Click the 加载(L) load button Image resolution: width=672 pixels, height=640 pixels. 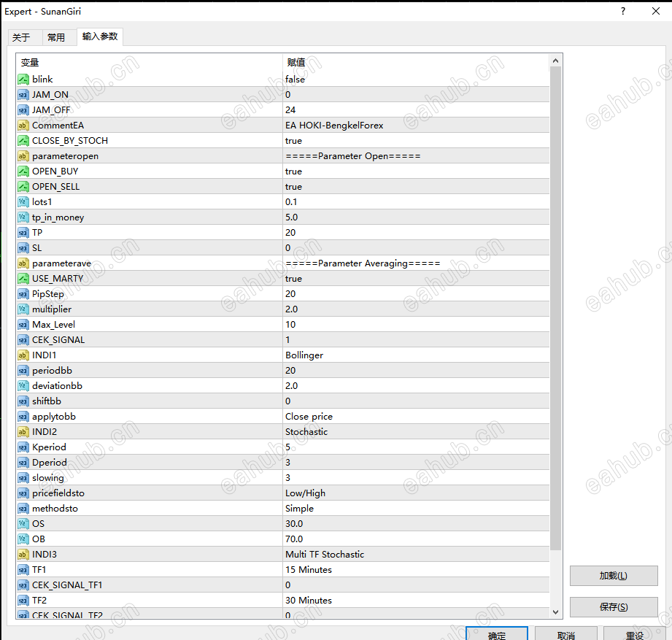point(614,576)
